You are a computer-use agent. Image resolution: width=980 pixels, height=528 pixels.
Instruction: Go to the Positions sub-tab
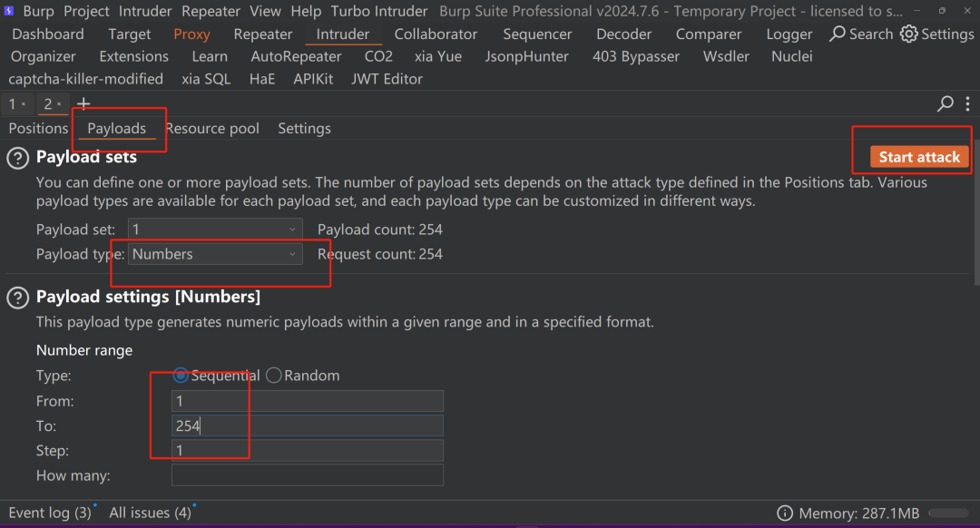click(38, 129)
